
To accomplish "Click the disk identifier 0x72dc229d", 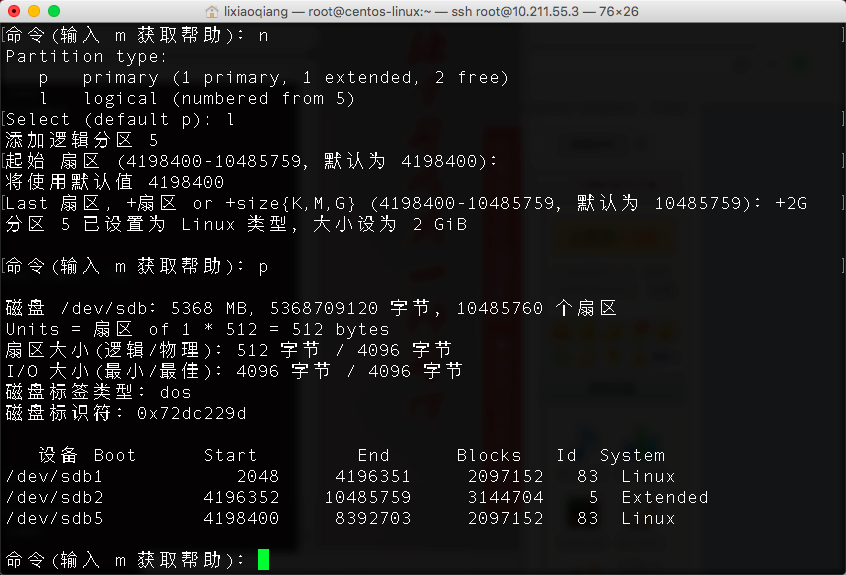I will 192,413.
